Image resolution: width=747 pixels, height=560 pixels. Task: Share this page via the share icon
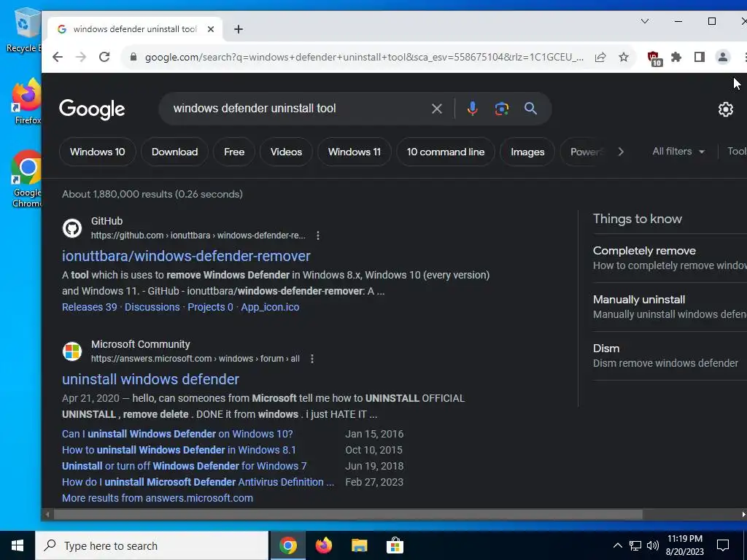coord(600,57)
